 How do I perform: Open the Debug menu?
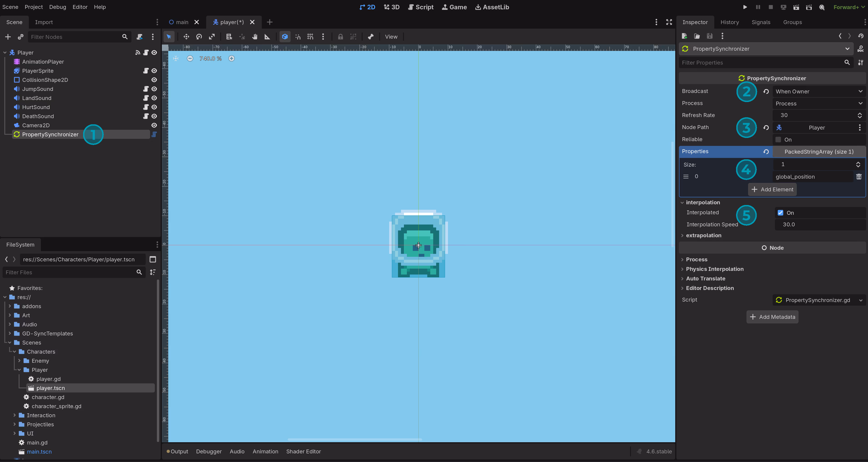58,7
